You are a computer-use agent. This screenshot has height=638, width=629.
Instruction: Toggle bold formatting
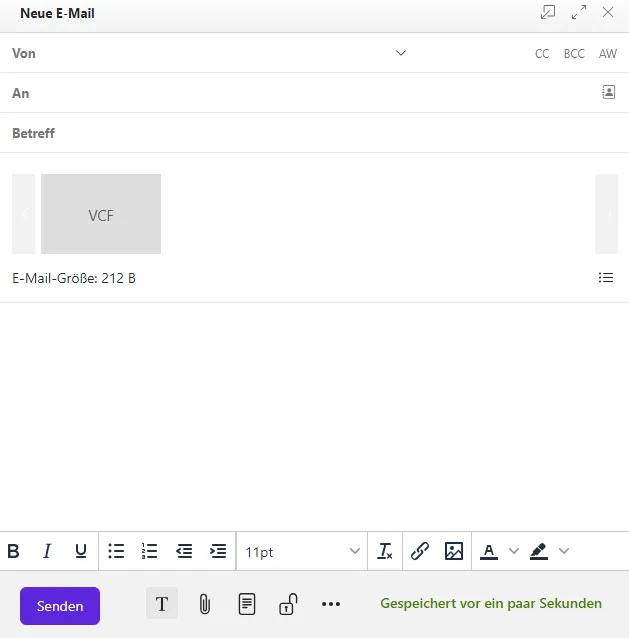14,551
